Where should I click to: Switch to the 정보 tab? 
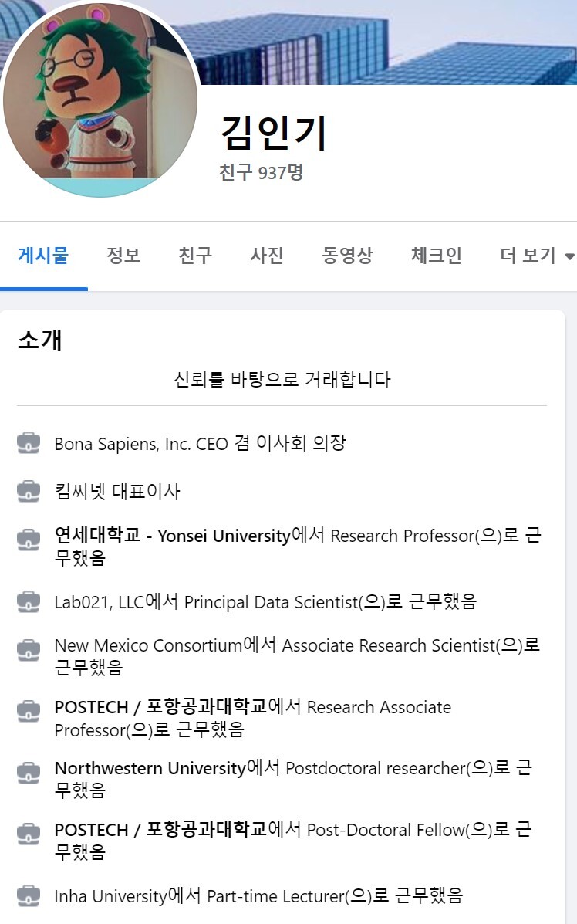[123, 256]
